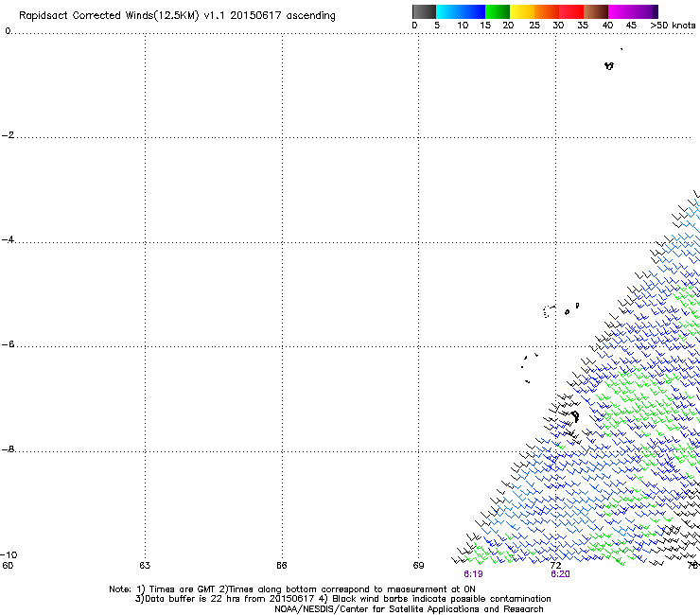This screenshot has height=615, width=700.
Task: Click the '63' longitude axis label
Action: coord(145,566)
